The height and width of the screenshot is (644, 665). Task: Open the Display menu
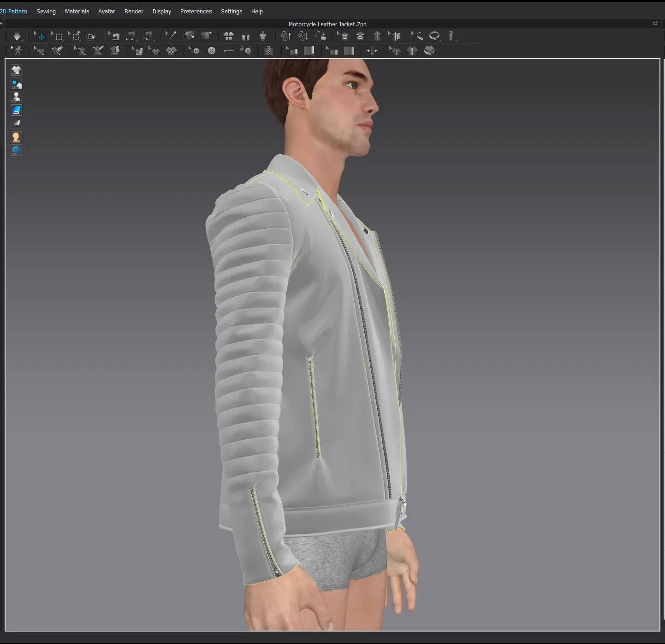tap(162, 11)
